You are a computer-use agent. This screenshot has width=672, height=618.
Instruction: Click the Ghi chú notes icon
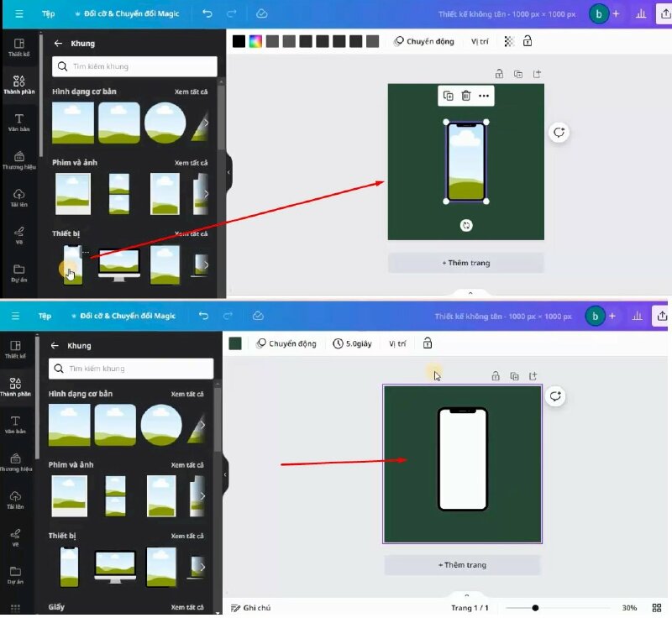pyautogui.click(x=236, y=607)
